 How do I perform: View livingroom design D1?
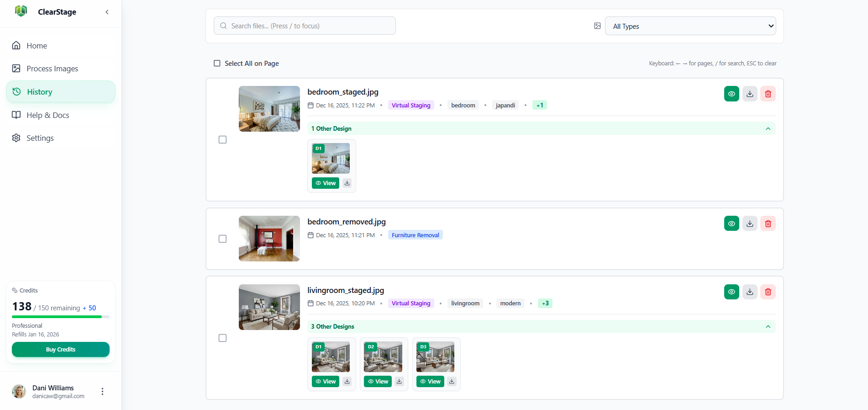tap(326, 381)
